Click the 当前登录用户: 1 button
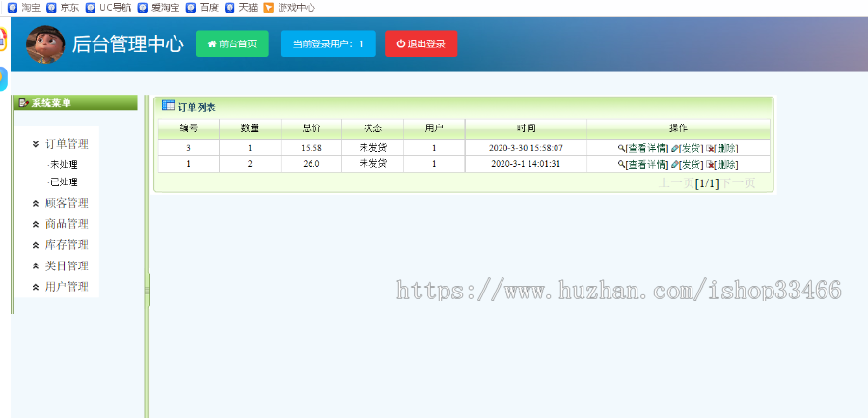This screenshot has height=418, width=868. point(328,43)
